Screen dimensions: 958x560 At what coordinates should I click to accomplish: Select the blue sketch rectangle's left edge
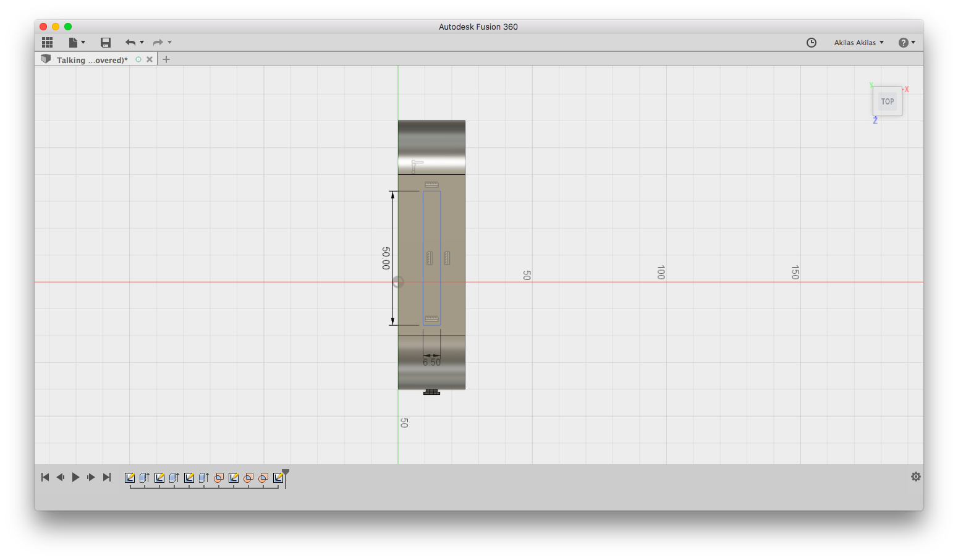[423, 258]
